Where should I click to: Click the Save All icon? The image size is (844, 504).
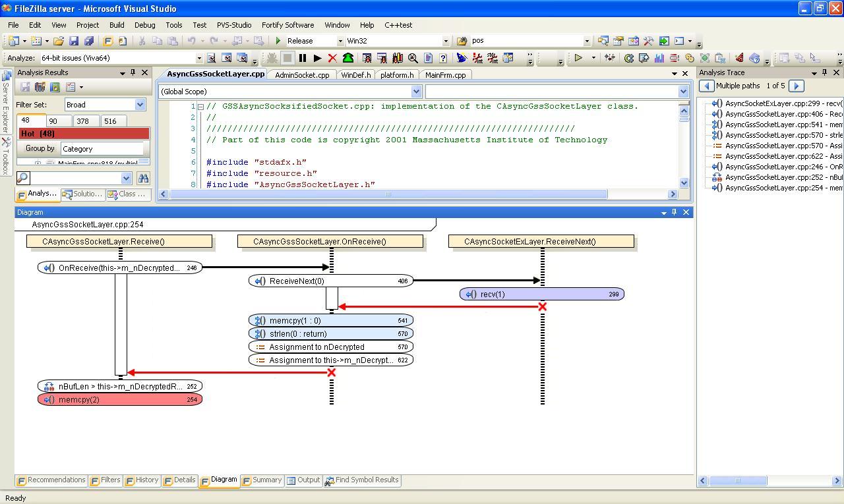(88, 41)
